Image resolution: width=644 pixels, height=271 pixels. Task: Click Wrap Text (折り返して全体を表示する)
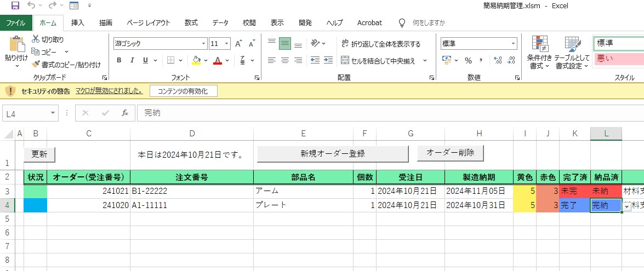click(381, 44)
